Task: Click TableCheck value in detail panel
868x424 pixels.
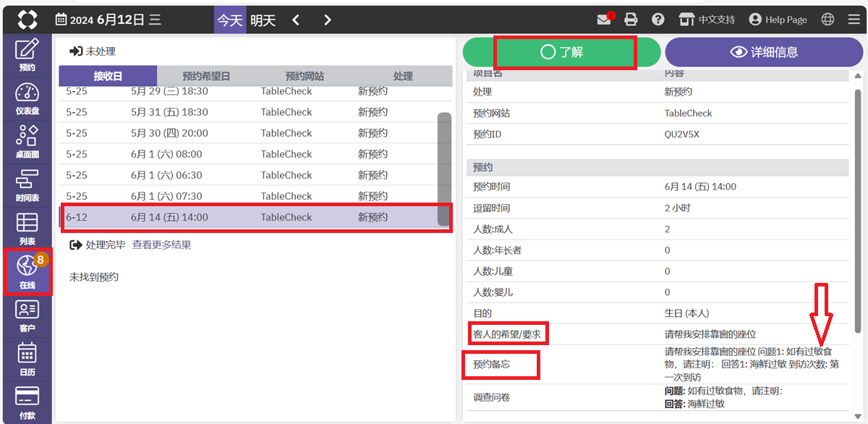Action: pos(688,113)
